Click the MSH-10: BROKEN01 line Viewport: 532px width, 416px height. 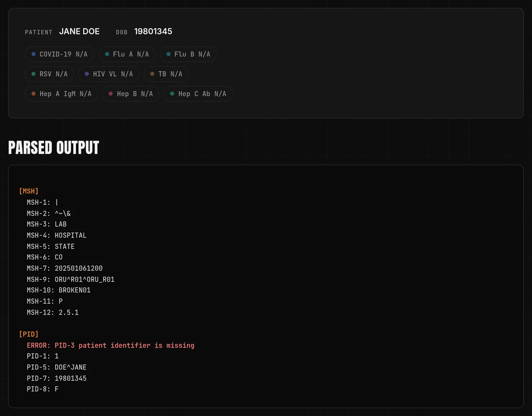[x=59, y=290]
